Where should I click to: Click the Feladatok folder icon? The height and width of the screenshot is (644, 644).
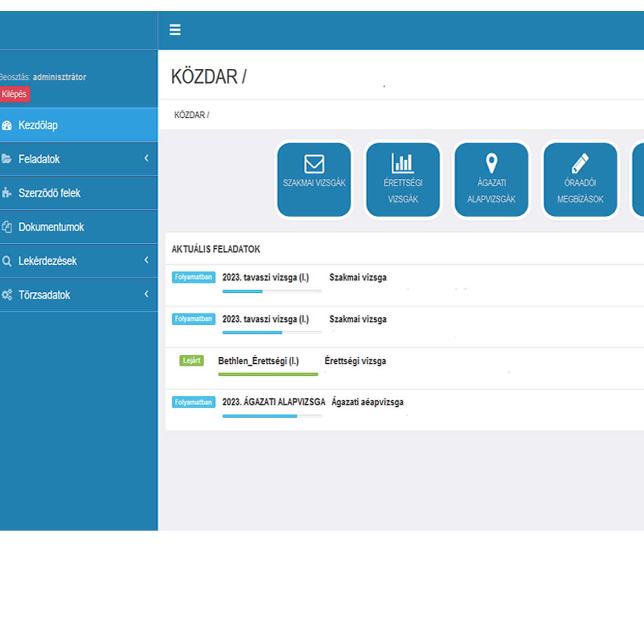(7, 159)
